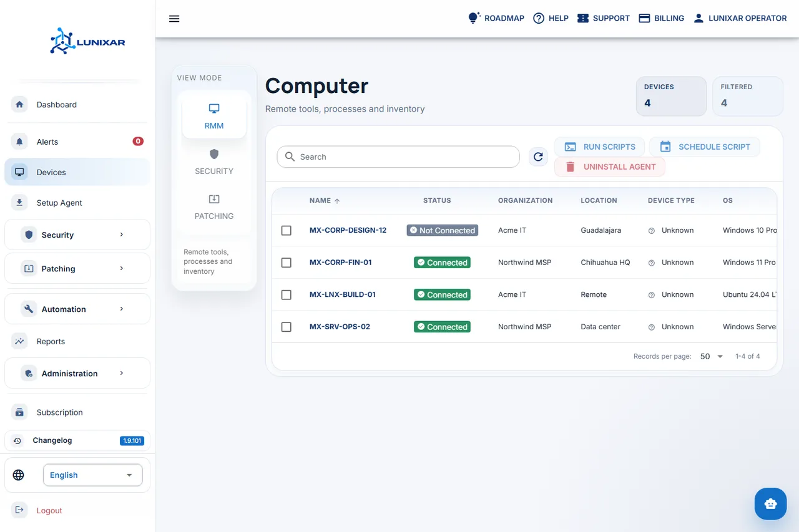Click the Automation wrench icon
Viewport: 799px width, 532px height.
pos(28,309)
